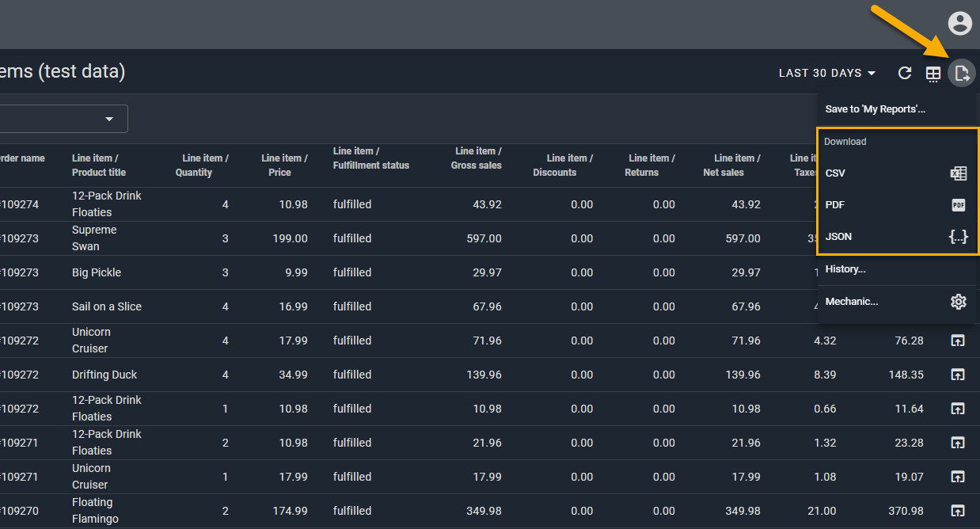Select the Mechanic menu entry
Image resolution: width=980 pixels, height=529 pixels.
[852, 302]
